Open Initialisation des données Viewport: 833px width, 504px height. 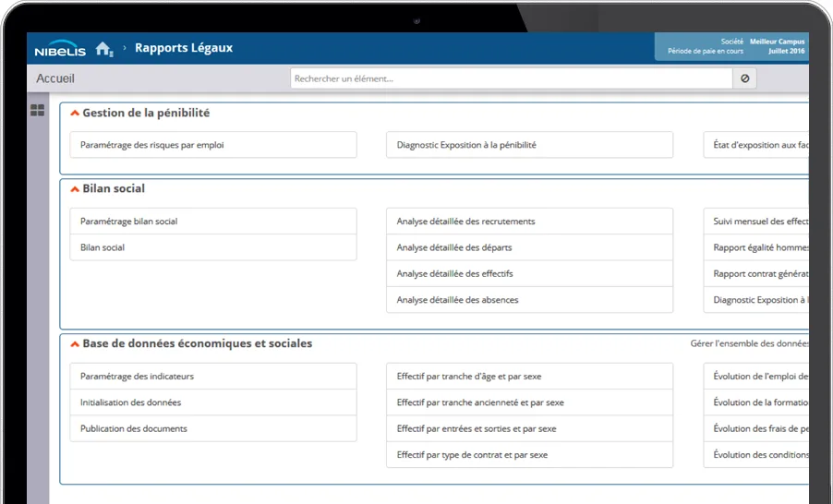213,402
